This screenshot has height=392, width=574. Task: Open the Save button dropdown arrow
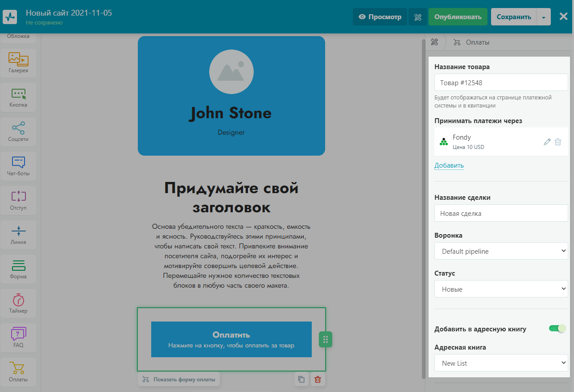543,17
